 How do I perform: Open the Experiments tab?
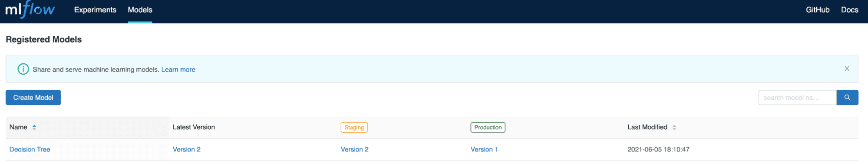[95, 10]
